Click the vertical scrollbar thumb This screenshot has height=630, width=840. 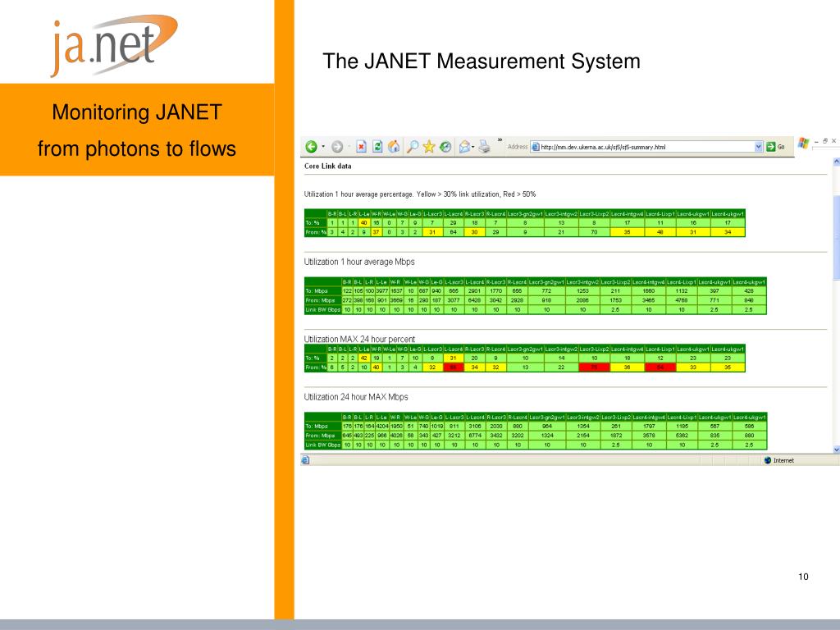point(836,237)
